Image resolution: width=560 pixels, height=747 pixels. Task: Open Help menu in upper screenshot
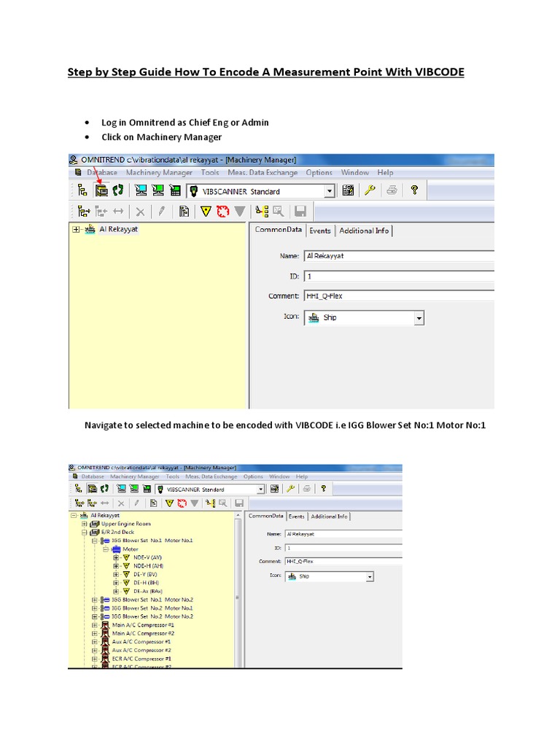pos(385,172)
